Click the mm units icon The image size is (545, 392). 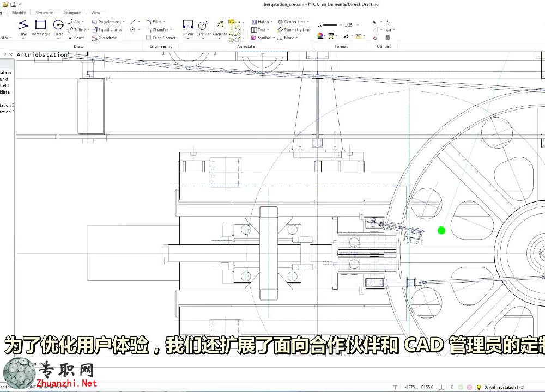point(359,36)
